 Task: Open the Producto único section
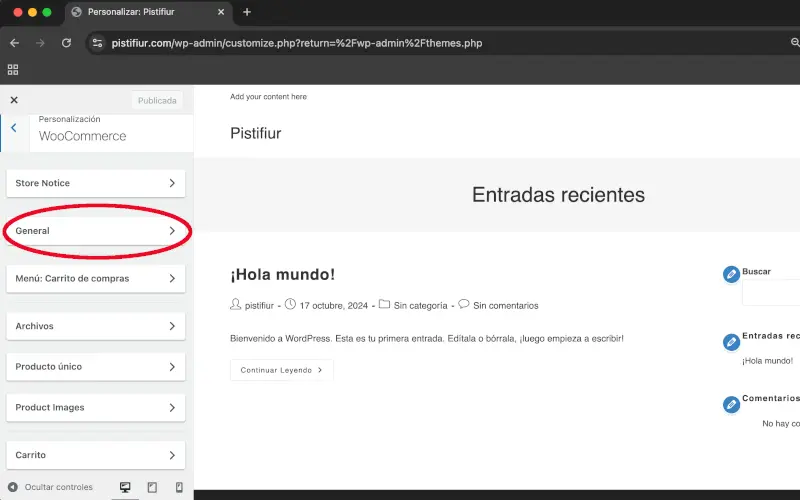tap(96, 367)
